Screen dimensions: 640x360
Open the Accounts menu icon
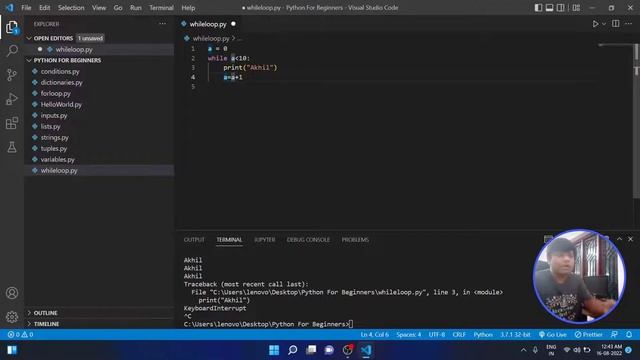point(12,293)
